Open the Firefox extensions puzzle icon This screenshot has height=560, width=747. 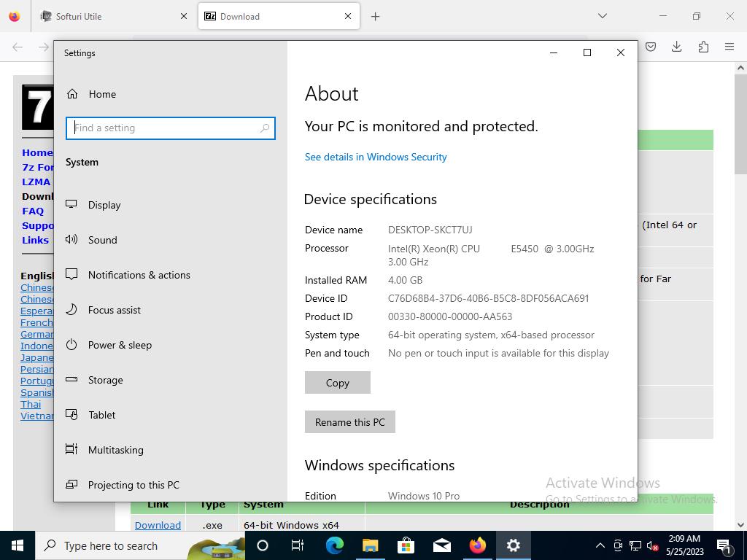tap(703, 47)
